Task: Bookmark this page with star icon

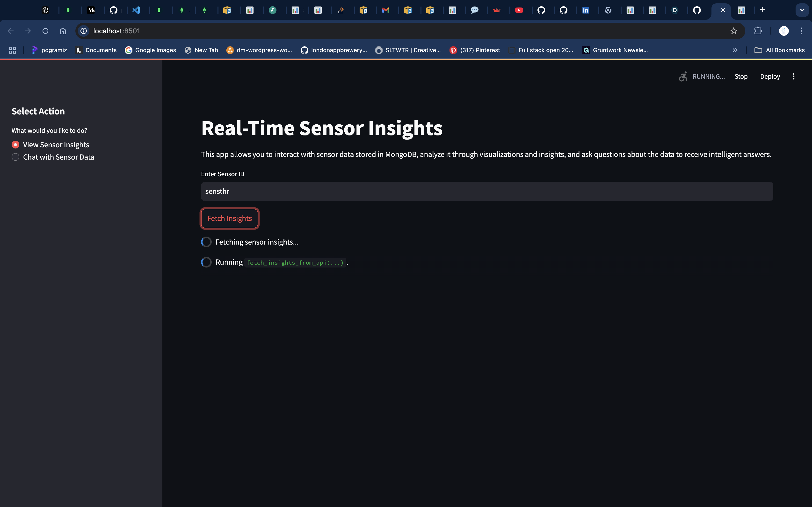Action: pyautogui.click(x=733, y=31)
